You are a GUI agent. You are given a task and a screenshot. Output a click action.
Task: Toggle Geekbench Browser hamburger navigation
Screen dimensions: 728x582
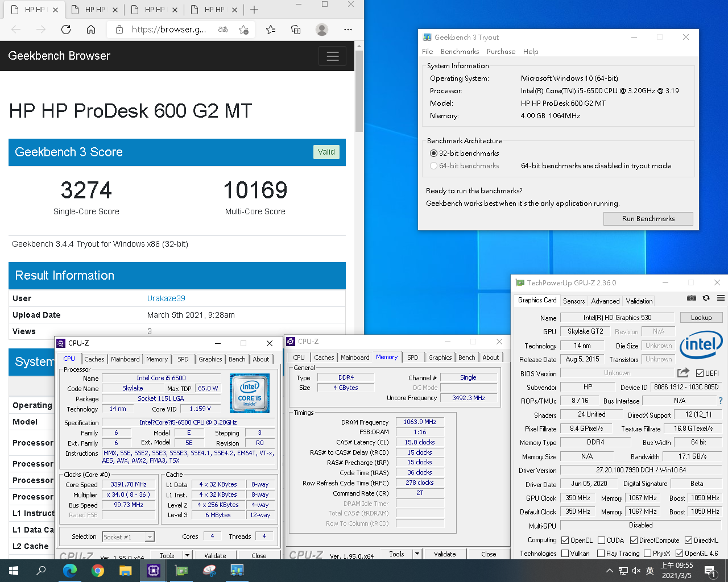tap(333, 56)
